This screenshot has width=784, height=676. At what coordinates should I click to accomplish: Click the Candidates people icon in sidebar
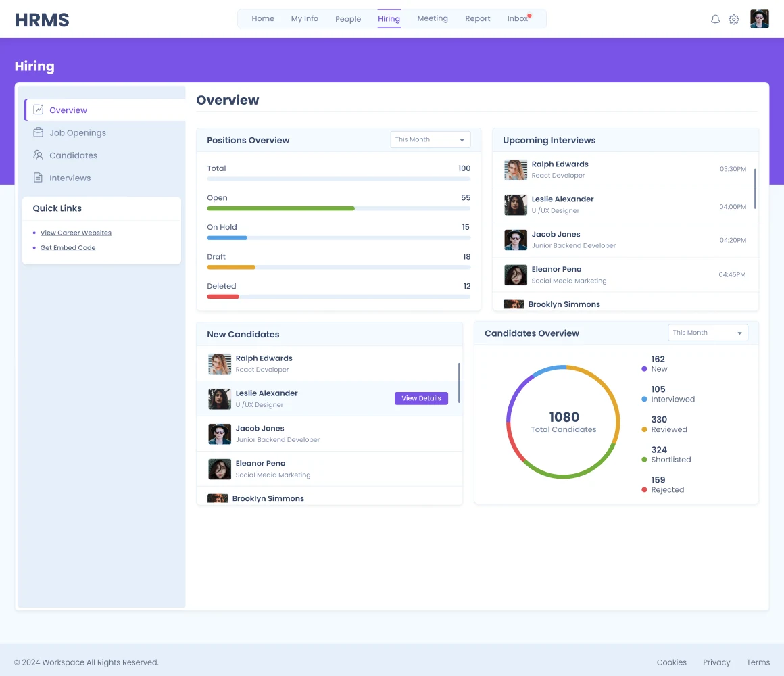[38, 155]
